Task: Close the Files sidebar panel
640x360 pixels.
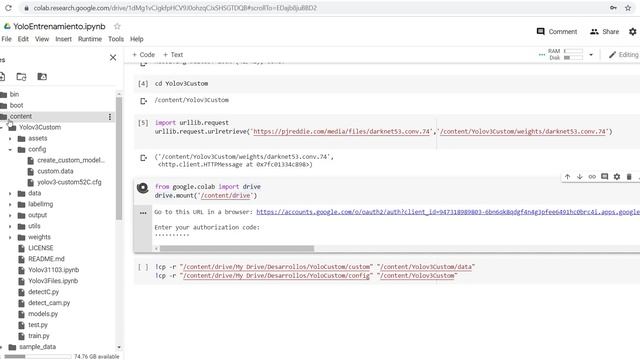Action: 113,58
